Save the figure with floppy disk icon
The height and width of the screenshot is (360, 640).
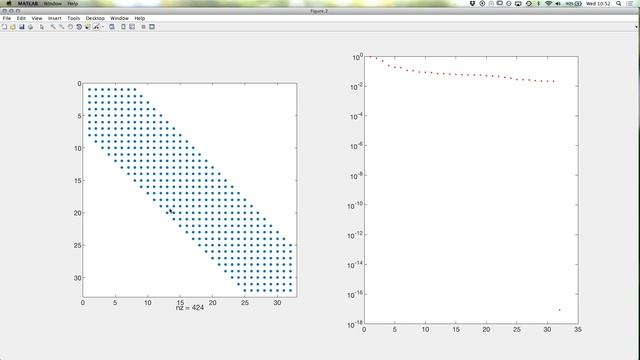click(22, 27)
